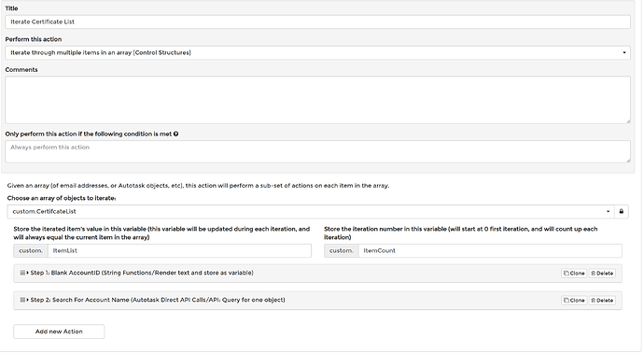Click the Always perform this action condition field
Viewport: 644px width, 353px height.
pos(317,151)
